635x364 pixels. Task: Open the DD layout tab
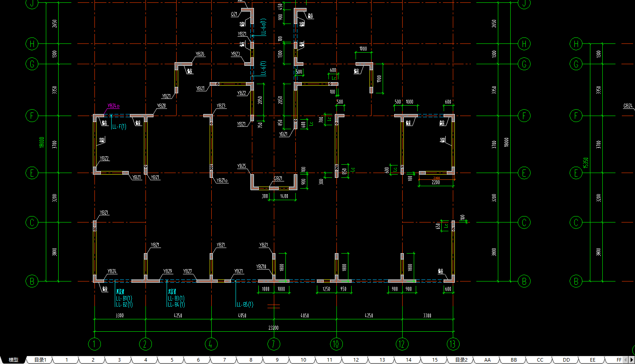tap(566, 360)
